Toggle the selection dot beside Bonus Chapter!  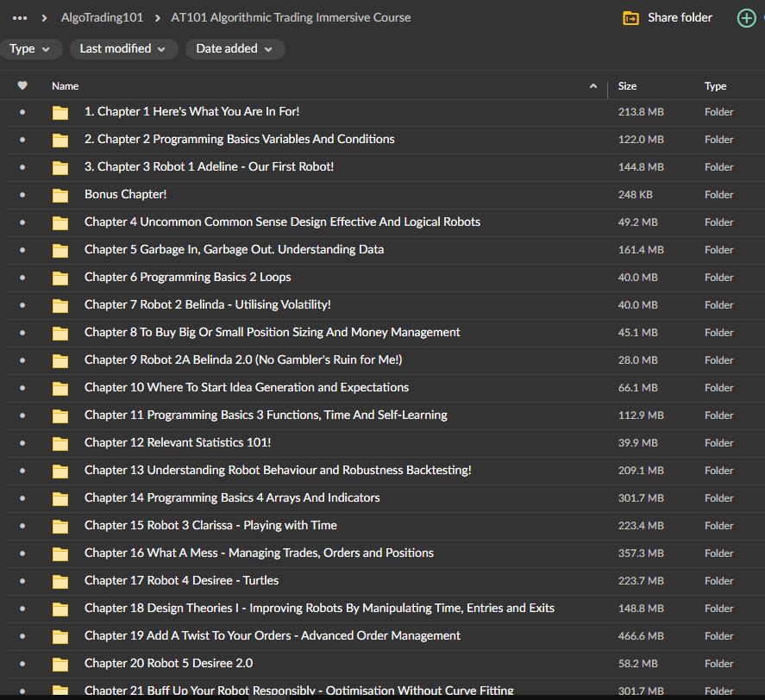point(22,194)
